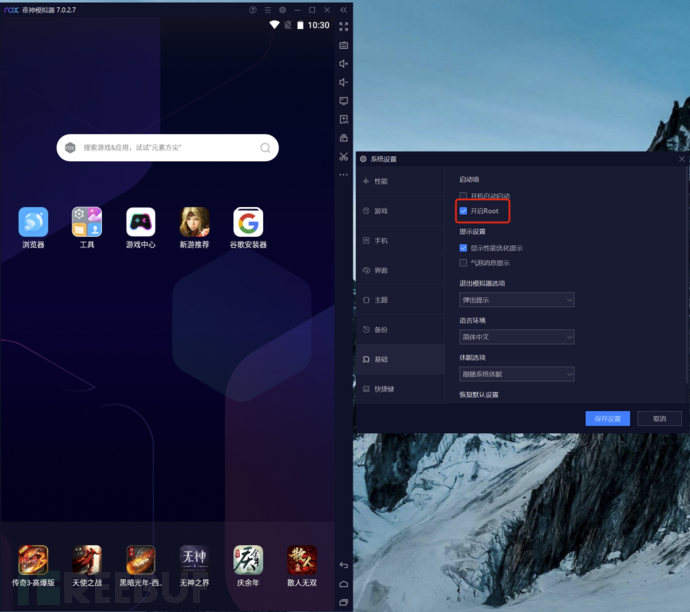Open the 工具 tools folder
Image resolution: width=690 pixels, height=612 pixels.
point(87,222)
